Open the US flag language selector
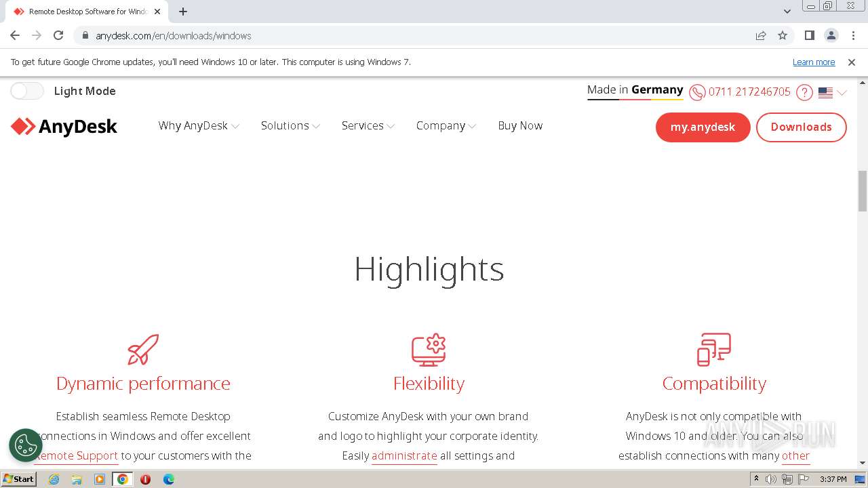868x488 pixels. [832, 93]
